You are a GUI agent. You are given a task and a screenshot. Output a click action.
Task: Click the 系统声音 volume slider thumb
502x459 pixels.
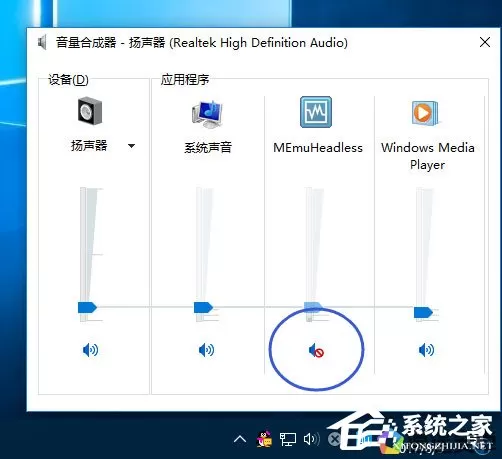click(203, 307)
